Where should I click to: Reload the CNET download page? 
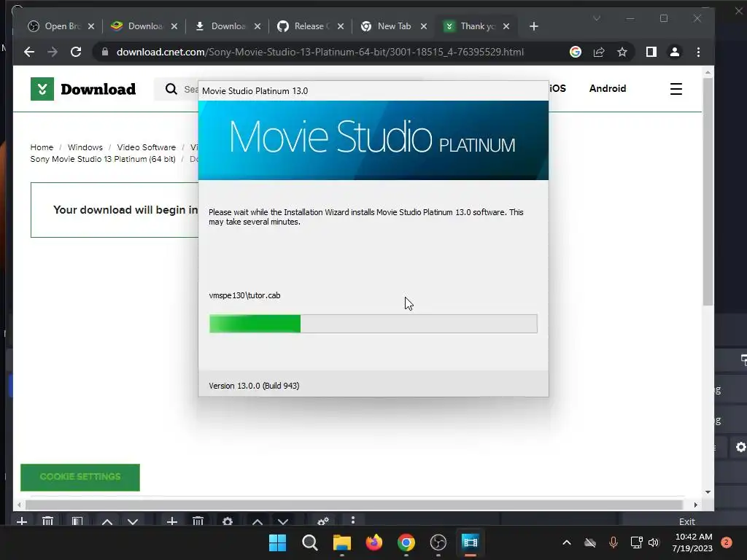(76, 52)
